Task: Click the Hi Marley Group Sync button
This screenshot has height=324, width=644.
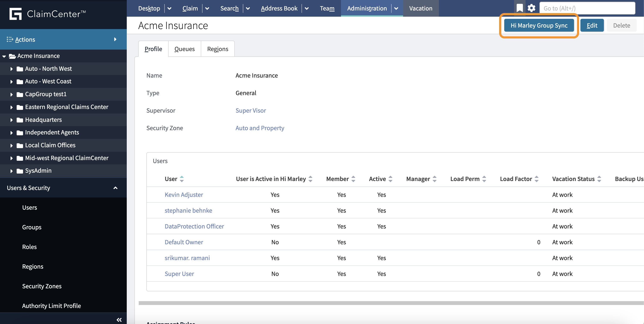Action: coord(539,25)
